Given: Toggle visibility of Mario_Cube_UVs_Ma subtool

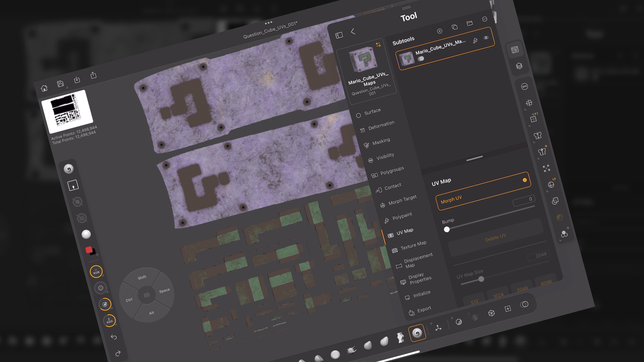Looking at the screenshot, I should pos(422,59).
